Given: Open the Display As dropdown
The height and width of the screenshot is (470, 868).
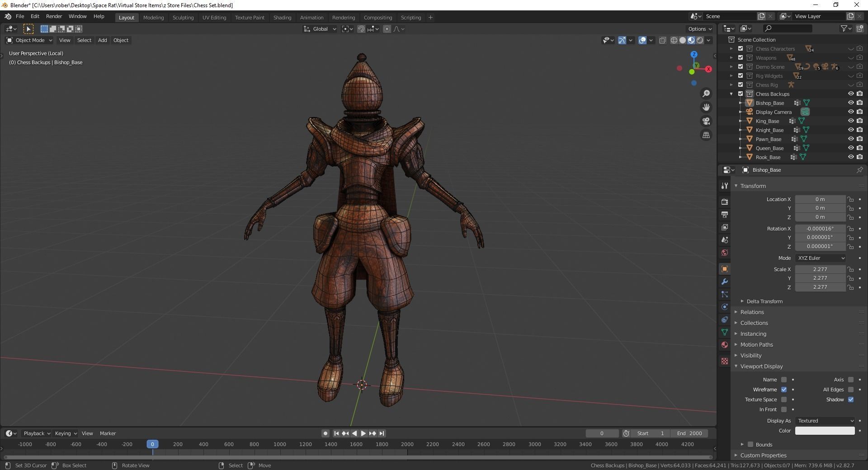Looking at the screenshot, I should click(825, 421).
